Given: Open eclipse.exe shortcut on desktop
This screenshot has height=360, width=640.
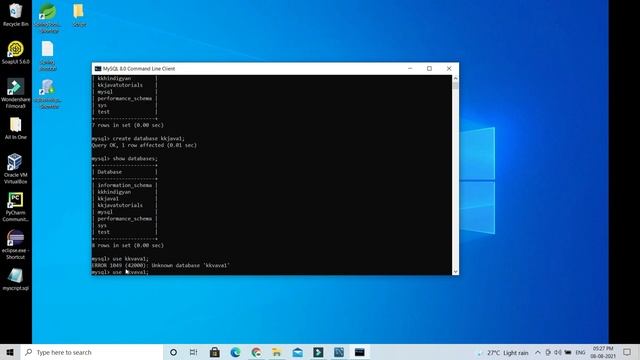Looking at the screenshot, I should [x=16, y=244].
